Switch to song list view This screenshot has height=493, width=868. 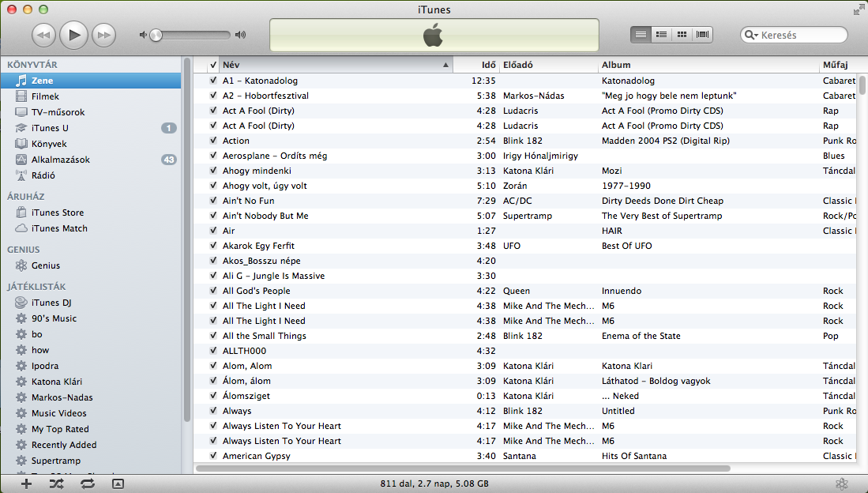click(641, 34)
